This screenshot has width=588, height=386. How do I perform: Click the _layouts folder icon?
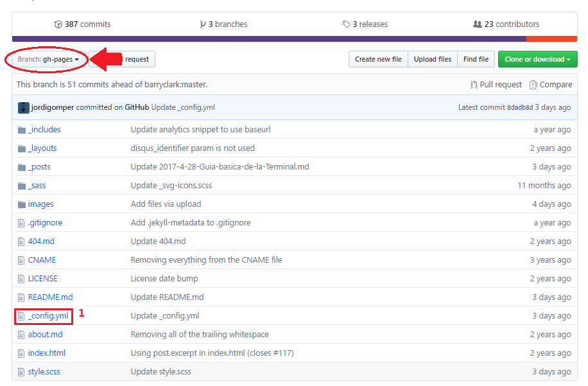pos(22,149)
